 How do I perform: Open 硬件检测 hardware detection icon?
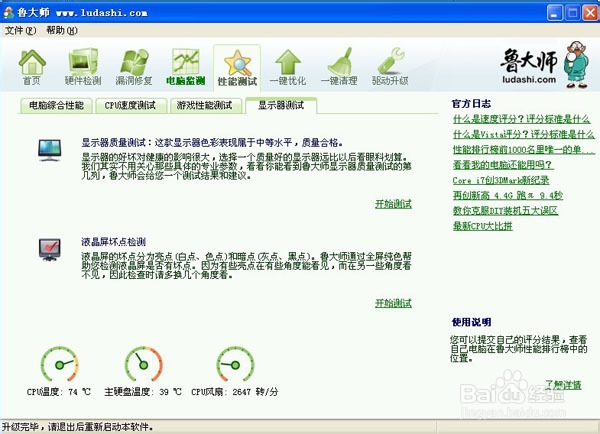click(x=83, y=67)
